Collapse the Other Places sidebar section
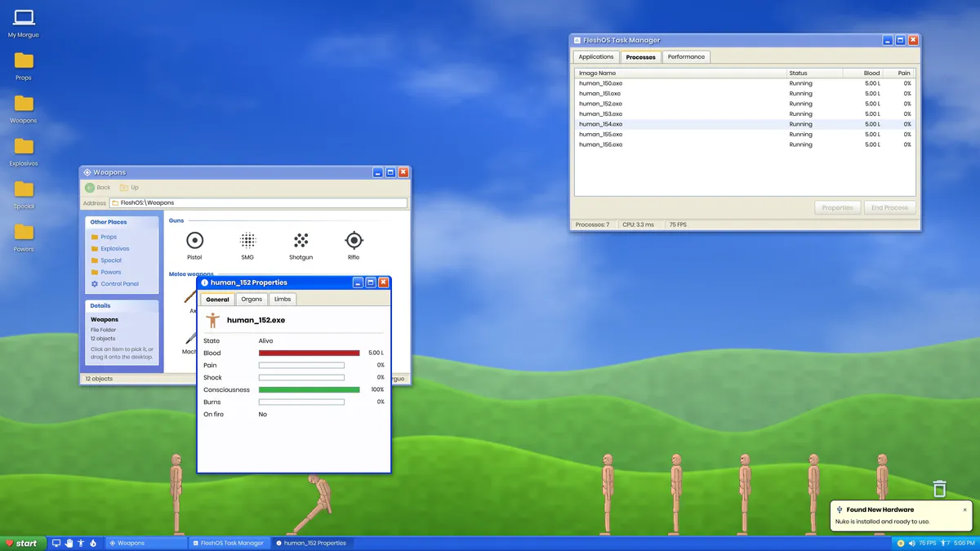Screen dimensions: 980x551 (x=122, y=222)
